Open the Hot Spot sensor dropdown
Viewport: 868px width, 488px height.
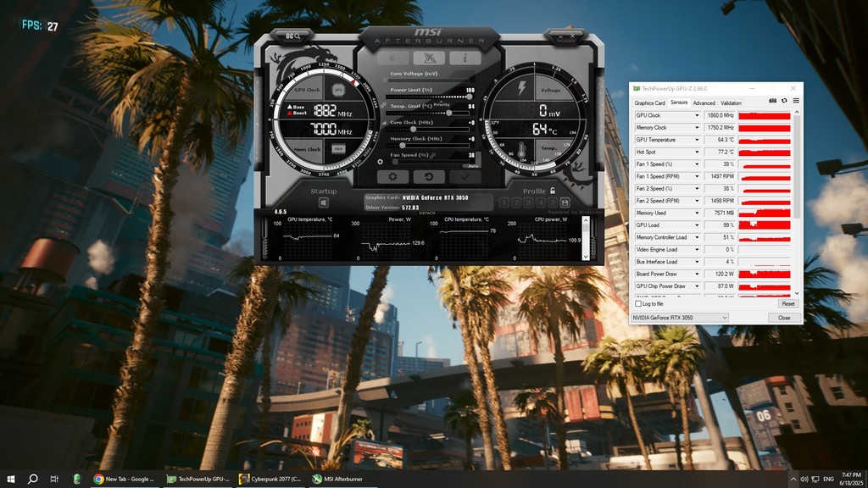697,152
